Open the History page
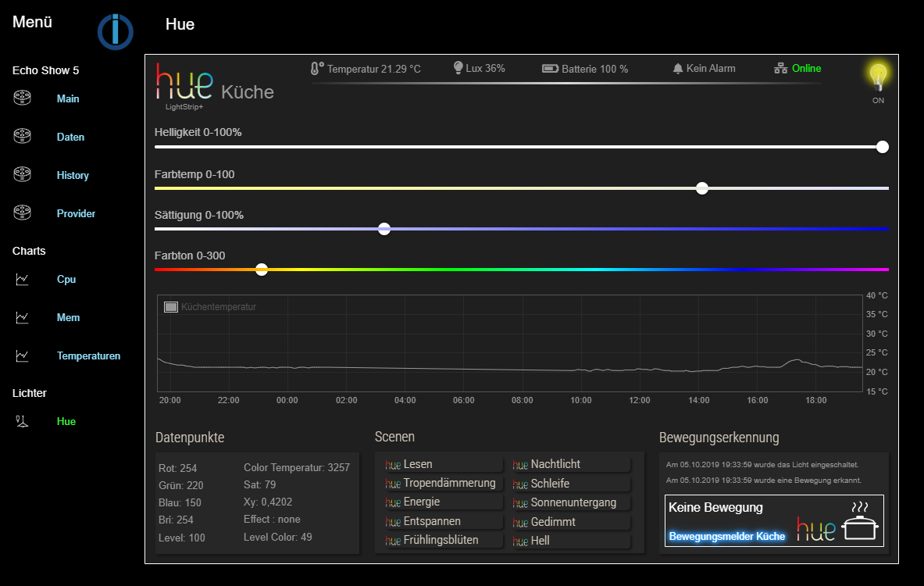924x586 pixels. click(73, 175)
